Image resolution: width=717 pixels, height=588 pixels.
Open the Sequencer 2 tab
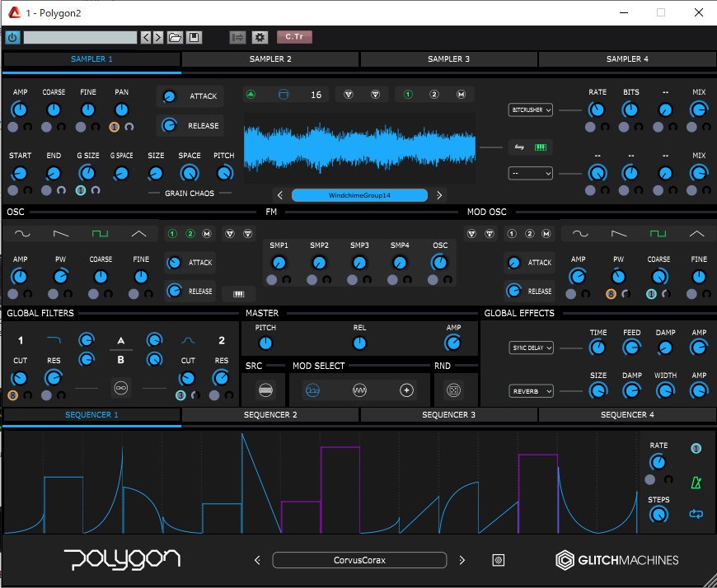point(270,415)
